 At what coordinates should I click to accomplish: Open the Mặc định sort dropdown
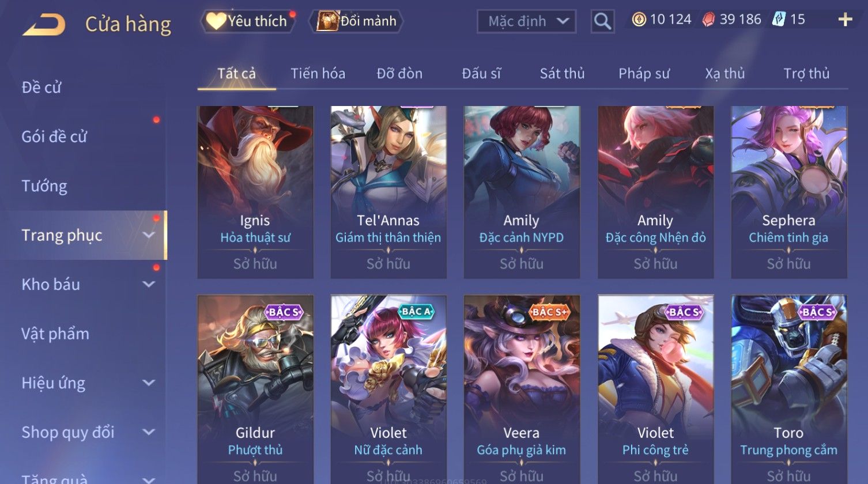coord(526,21)
